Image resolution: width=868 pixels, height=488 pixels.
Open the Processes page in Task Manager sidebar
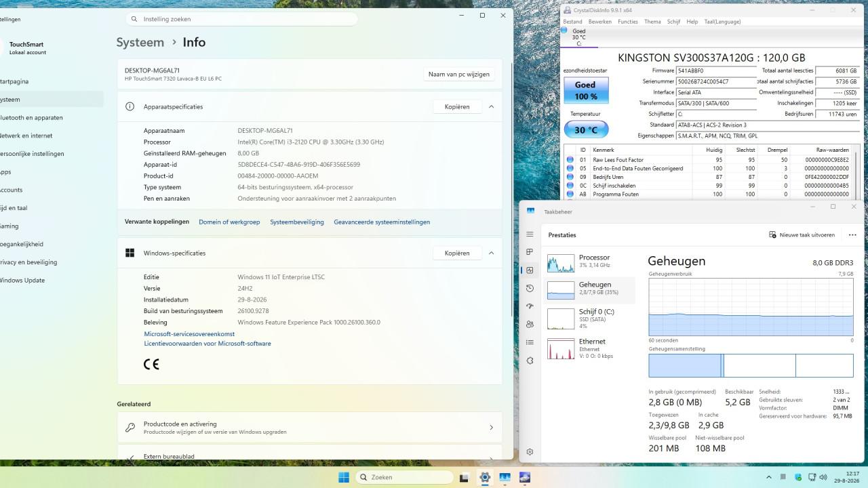530,252
